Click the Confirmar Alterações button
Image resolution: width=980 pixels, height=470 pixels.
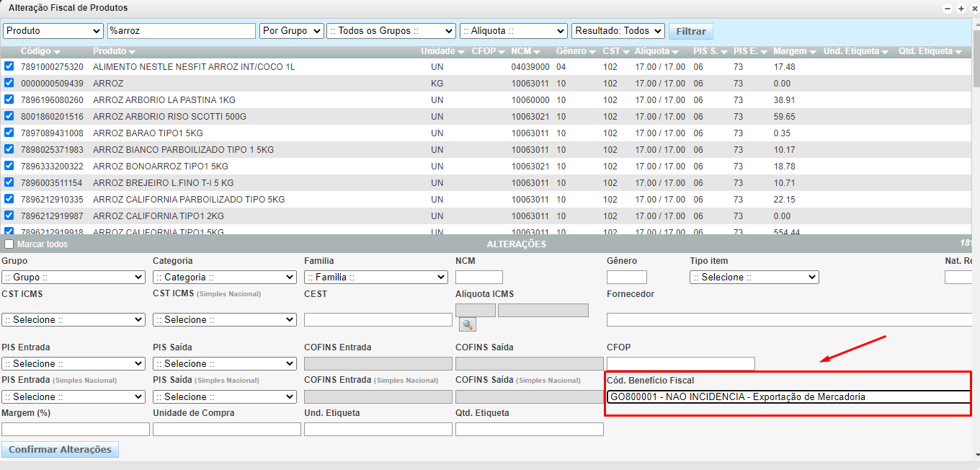[60, 450]
